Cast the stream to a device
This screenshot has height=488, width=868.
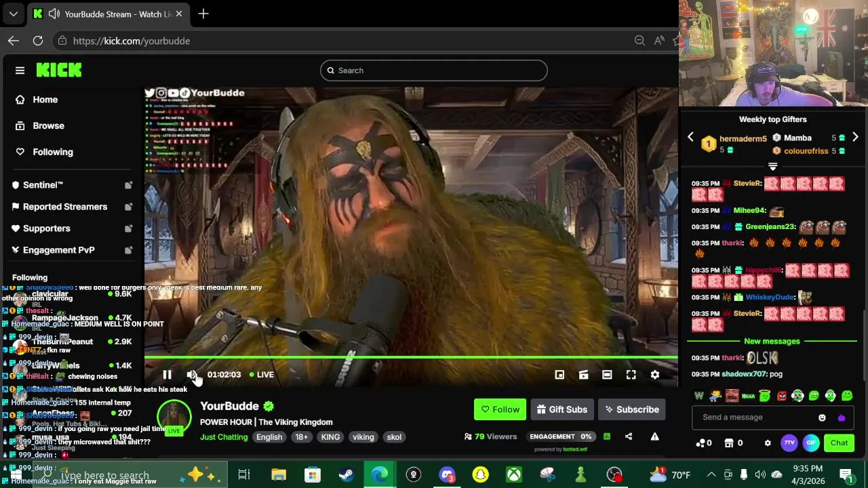tap(583, 375)
